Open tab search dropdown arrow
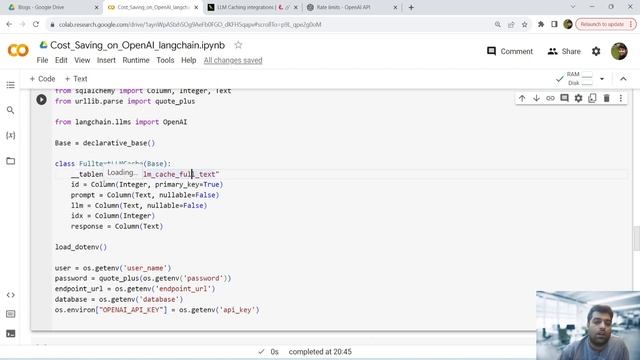 coord(573,7)
